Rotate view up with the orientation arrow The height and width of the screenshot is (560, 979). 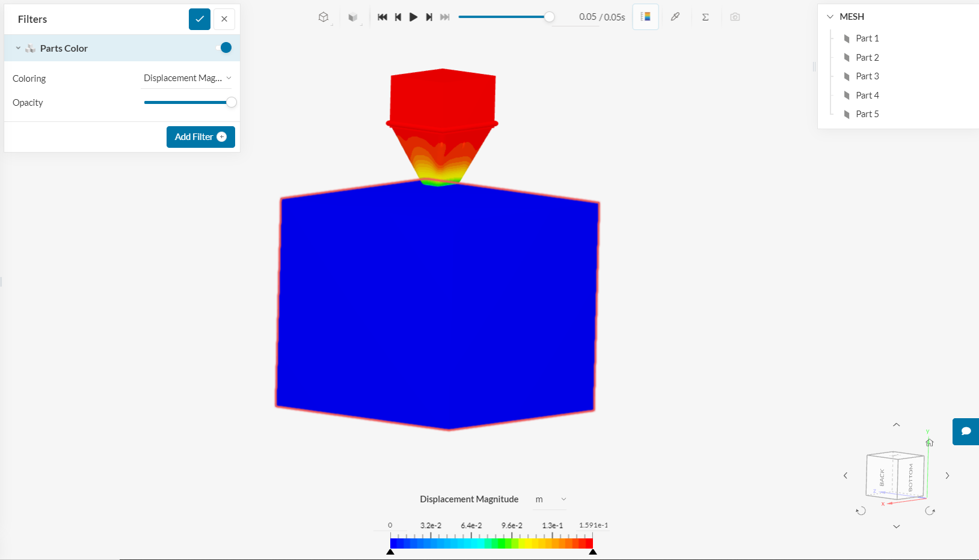897,425
